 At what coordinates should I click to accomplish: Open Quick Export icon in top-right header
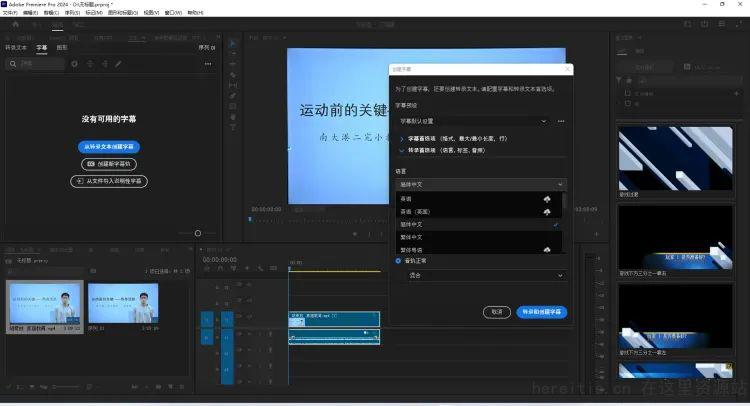[x=704, y=24]
